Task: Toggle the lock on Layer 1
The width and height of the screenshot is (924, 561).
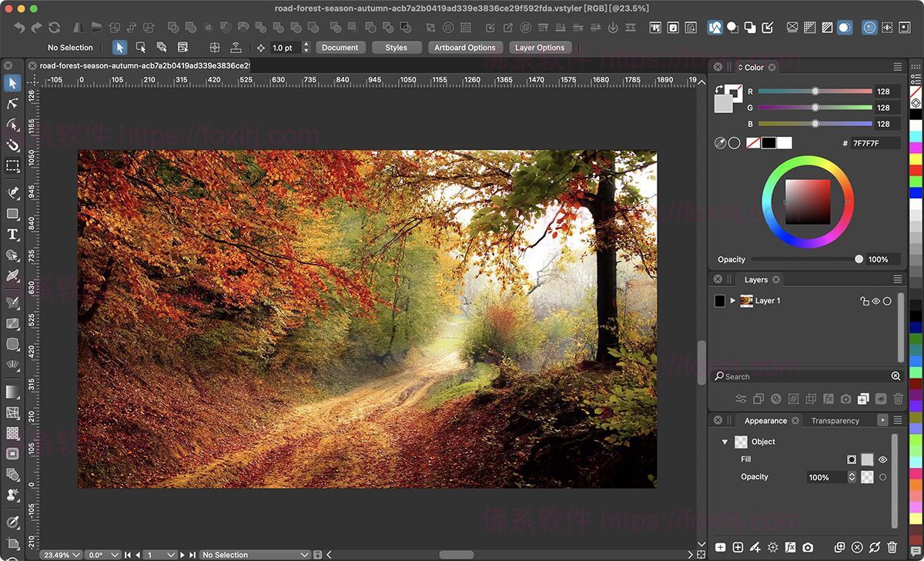Action: click(x=865, y=301)
